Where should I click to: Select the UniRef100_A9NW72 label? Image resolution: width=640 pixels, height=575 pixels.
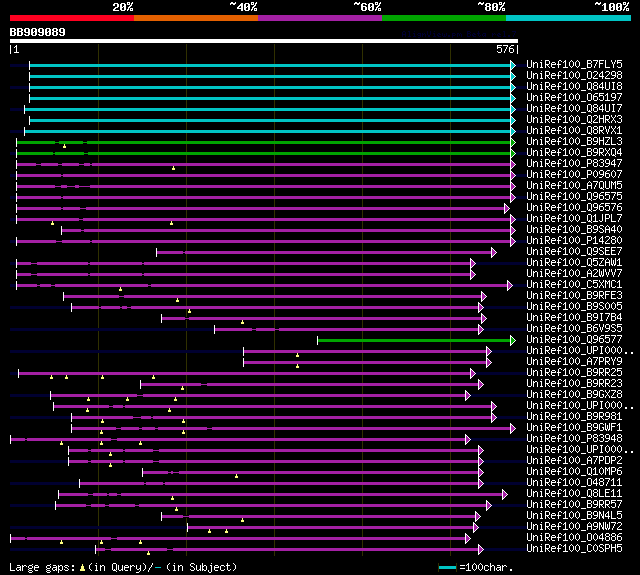(x=574, y=527)
